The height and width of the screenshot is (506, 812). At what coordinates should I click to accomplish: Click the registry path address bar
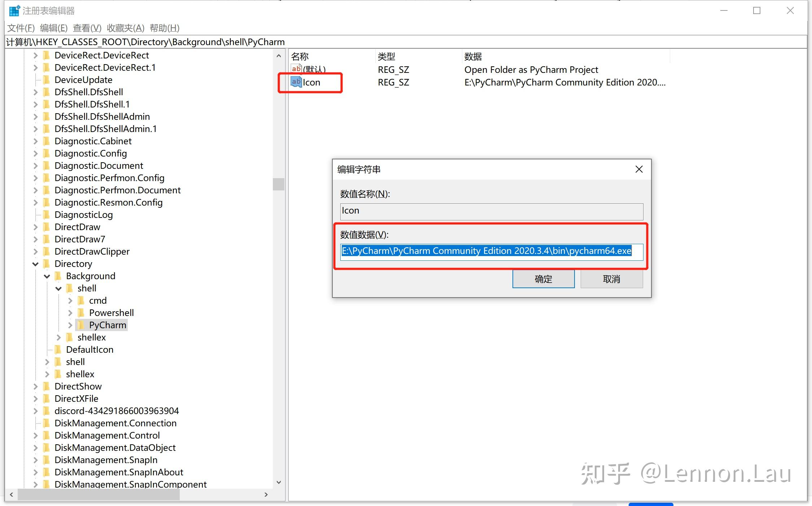[x=406, y=42]
